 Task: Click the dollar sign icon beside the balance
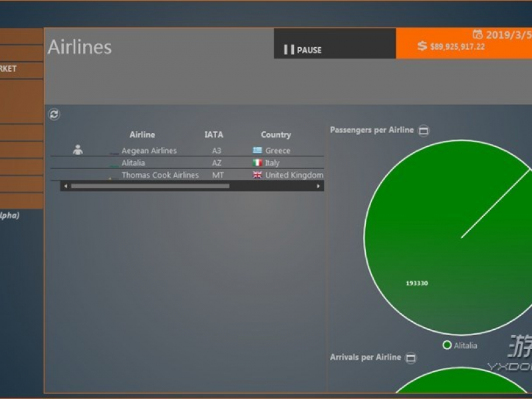tap(422, 46)
